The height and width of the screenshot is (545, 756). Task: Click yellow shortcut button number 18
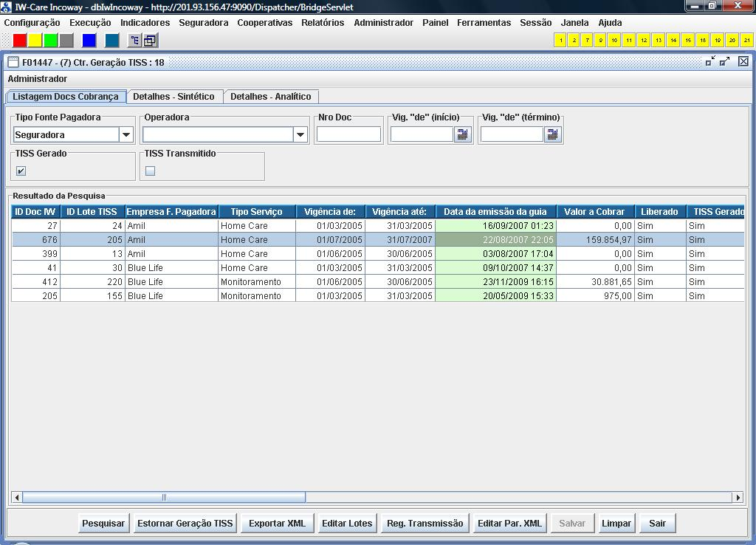(703, 41)
